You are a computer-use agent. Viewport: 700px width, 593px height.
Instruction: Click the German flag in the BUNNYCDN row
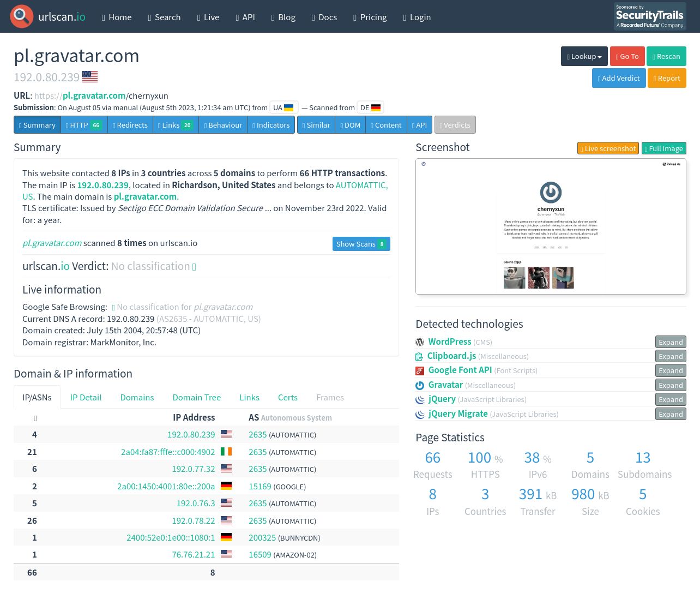tap(226, 537)
